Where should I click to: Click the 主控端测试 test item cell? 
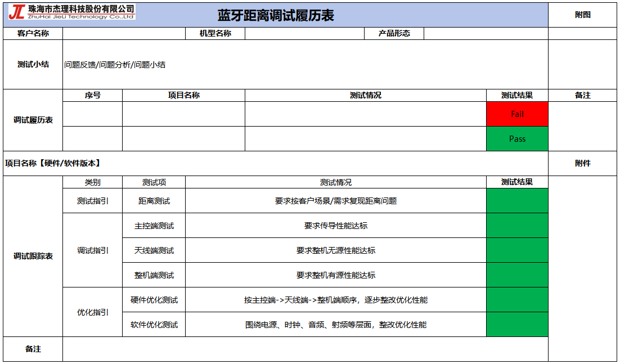pyautogui.click(x=154, y=226)
